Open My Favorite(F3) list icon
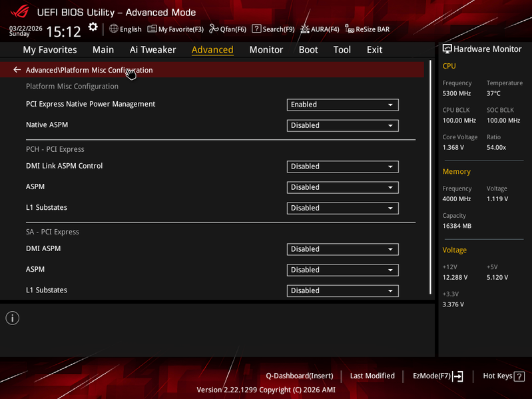This screenshot has width=532, height=399. pyautogui.click(x=152, y=29)
